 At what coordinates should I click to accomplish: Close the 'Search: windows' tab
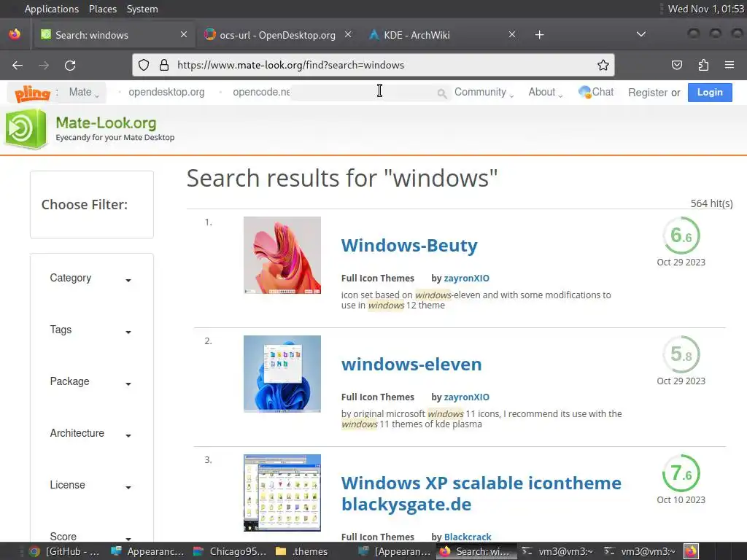[x=184, y=34]
